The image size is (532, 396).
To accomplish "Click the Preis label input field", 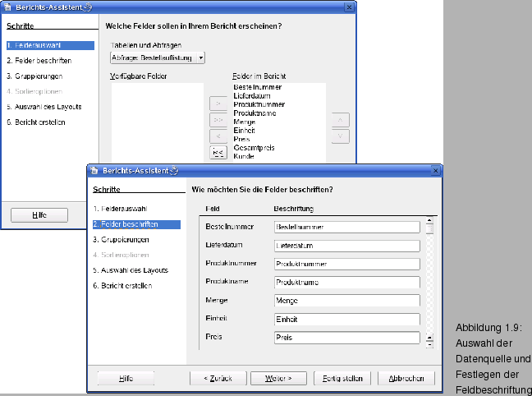I will [347, 338].
